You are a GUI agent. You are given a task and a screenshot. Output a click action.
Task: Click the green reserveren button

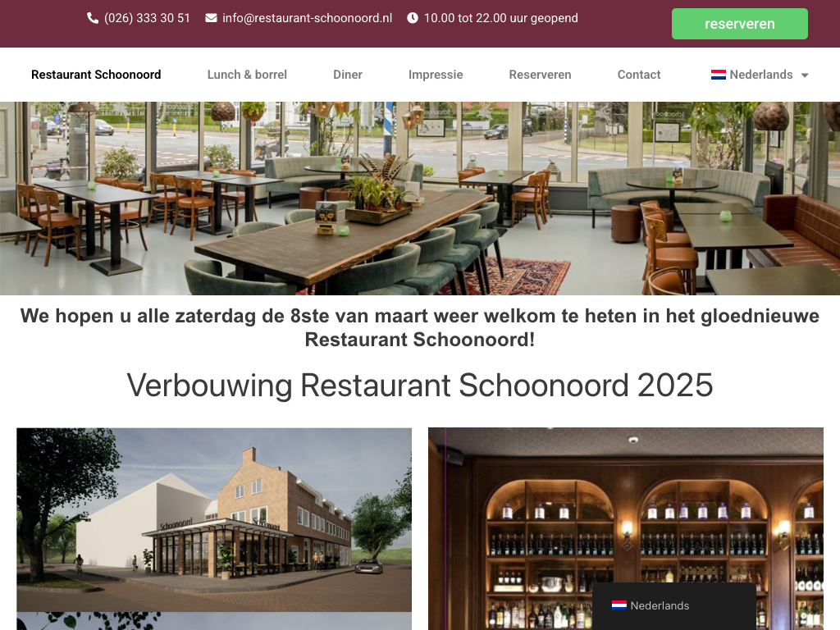(739, 24)
